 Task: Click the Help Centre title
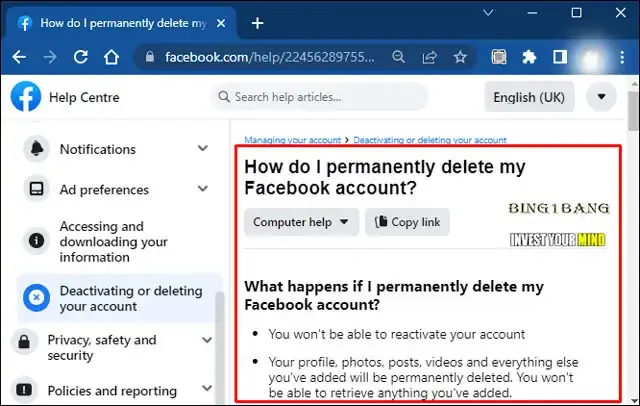84,97
